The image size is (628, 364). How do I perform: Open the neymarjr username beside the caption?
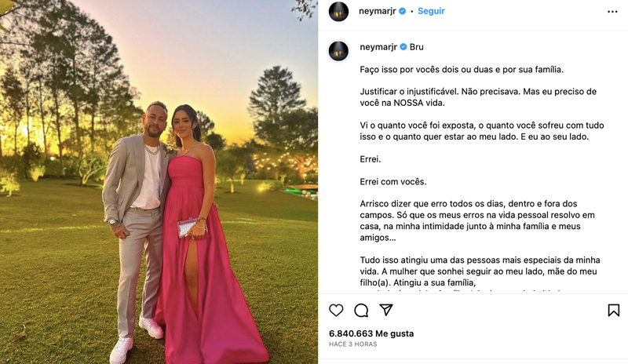tap(378, 47)
